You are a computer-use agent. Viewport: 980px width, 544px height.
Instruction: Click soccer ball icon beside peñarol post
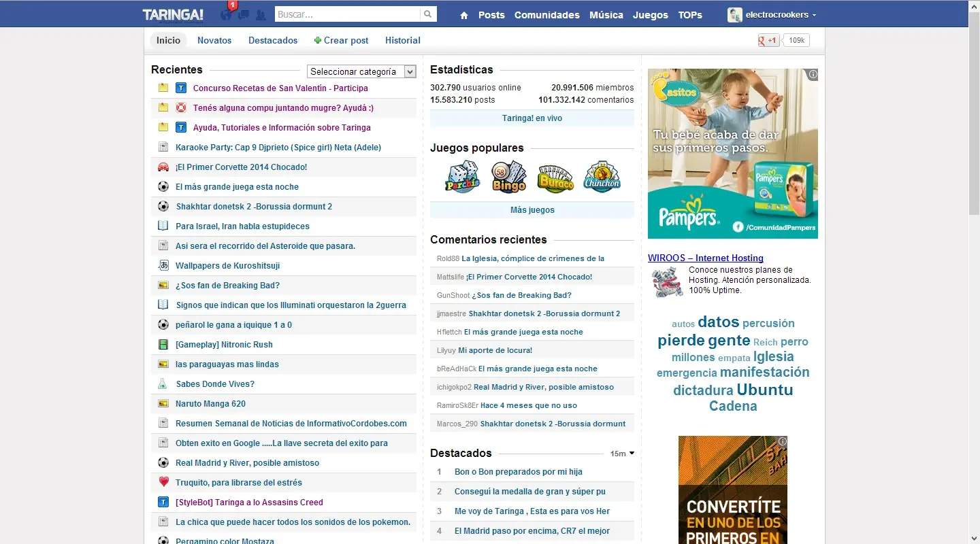(x=163, y=325)
